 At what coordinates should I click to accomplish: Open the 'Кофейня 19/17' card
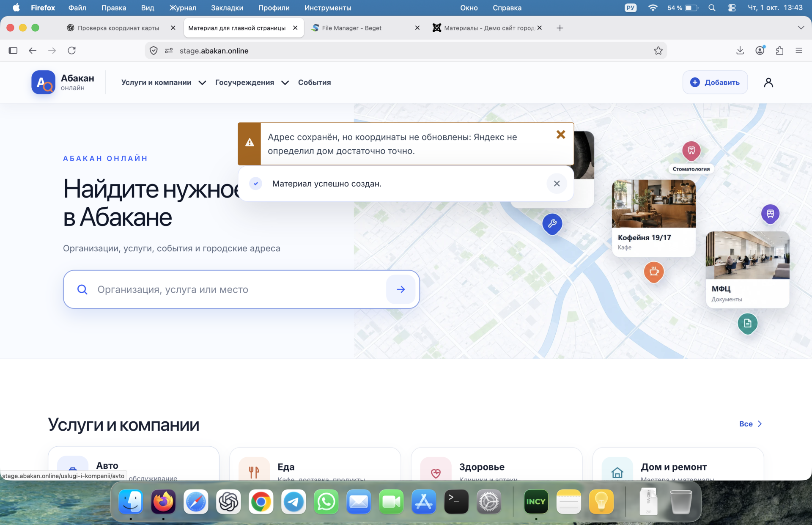(x=653, y=218)
